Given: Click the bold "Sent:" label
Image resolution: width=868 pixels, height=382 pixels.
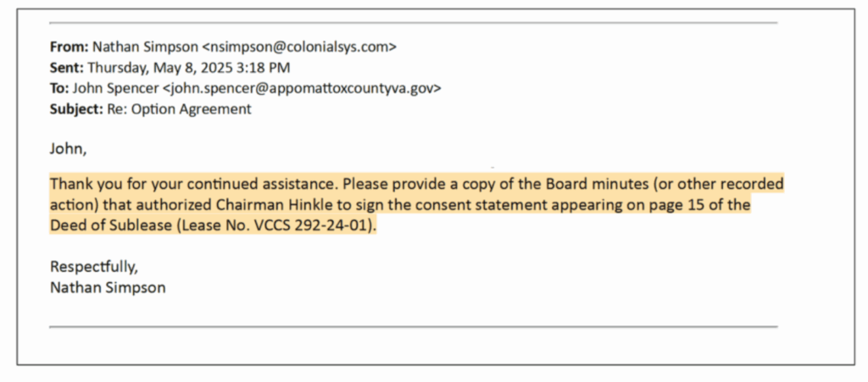Looking at the screenshot, I should tap(67, 68).
